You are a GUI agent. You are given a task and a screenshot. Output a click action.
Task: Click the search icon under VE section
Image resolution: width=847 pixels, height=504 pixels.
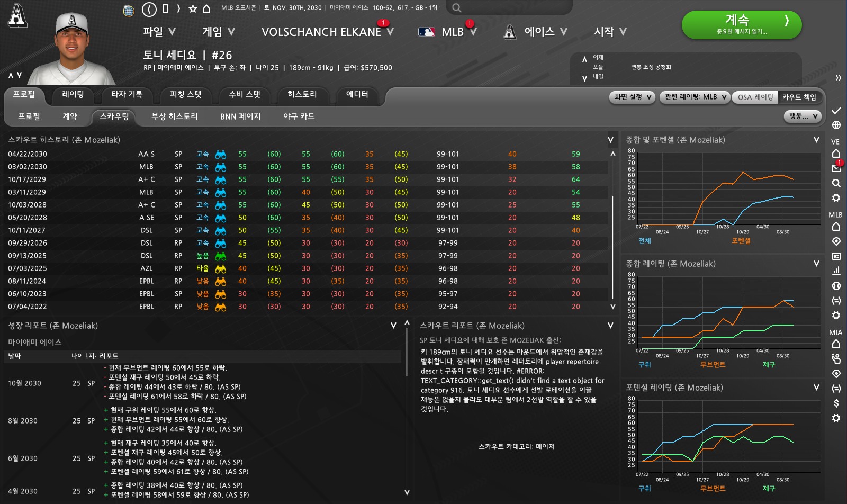click(836, 183)
